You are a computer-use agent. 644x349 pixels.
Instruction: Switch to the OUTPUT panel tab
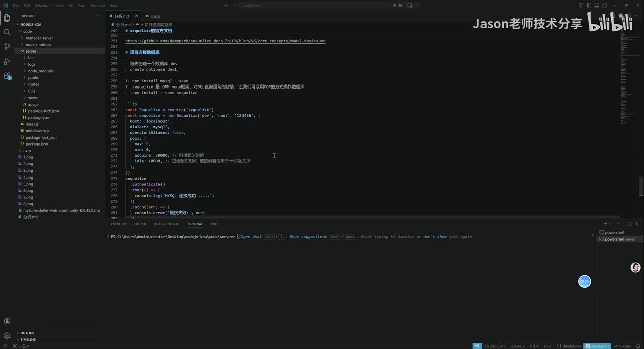[x=140, y=224]
